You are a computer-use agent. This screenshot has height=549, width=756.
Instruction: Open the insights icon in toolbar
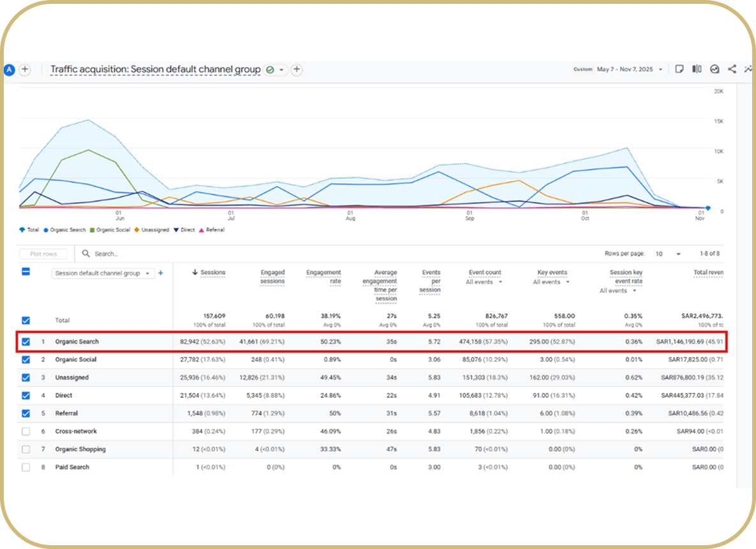[715, 69]
